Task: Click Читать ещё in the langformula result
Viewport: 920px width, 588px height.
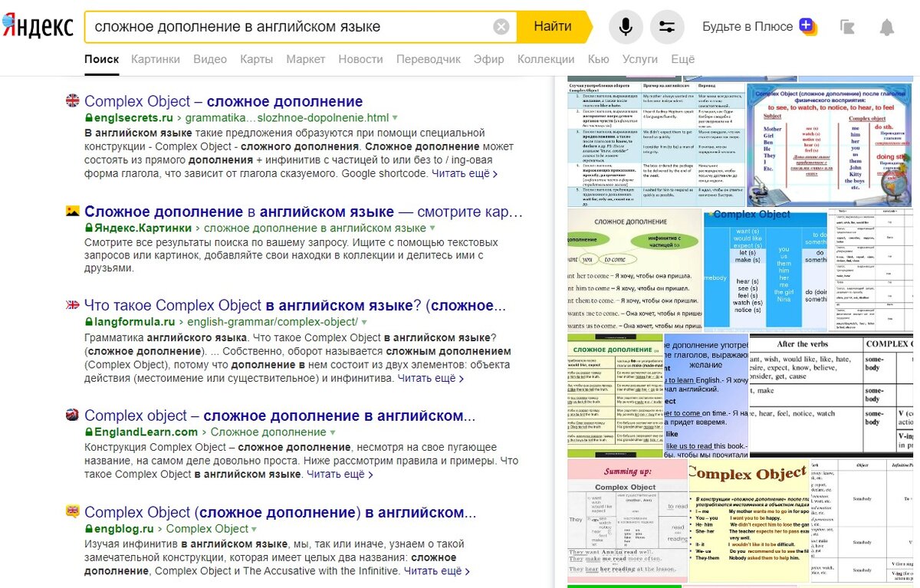Action: pyautogui.click(x=430, y=378)
